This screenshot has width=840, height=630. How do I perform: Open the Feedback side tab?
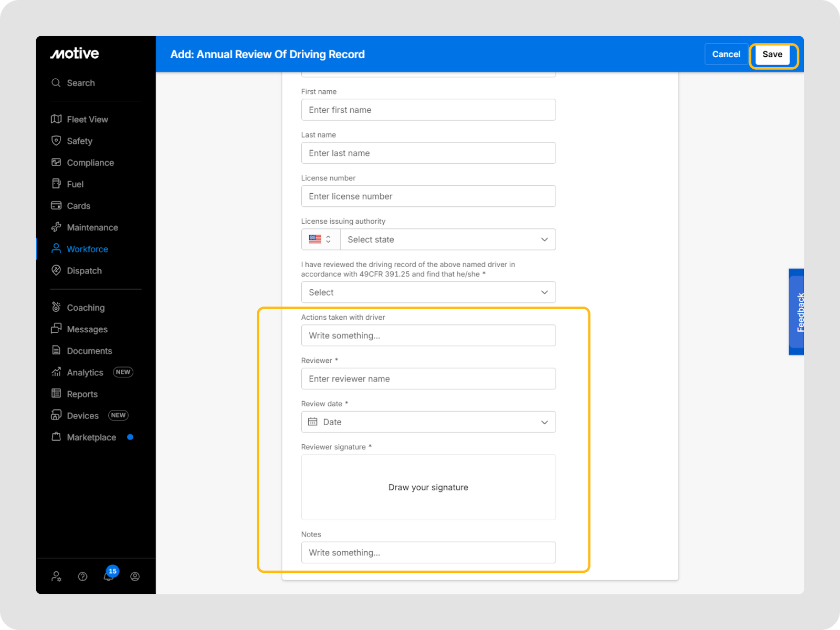point(796,312)
